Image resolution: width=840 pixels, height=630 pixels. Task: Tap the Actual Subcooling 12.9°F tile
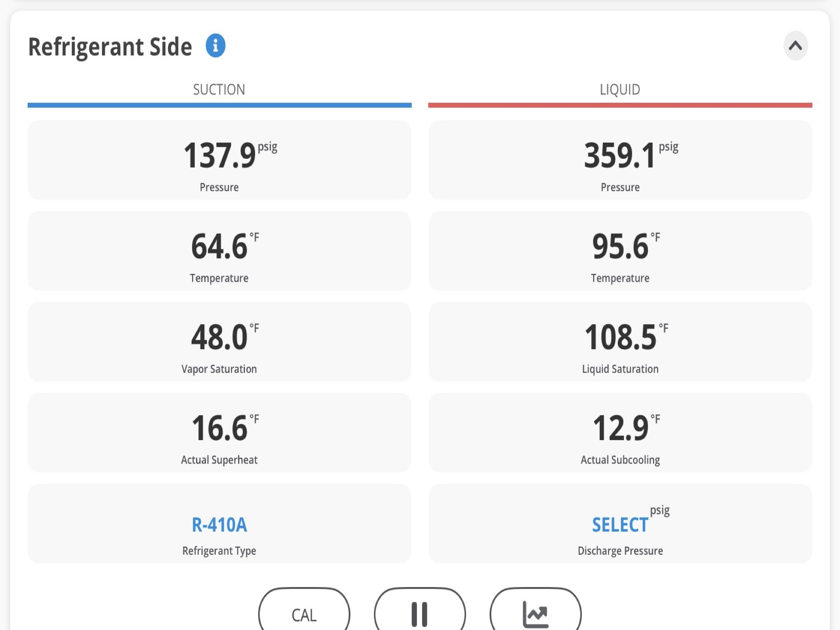tap(620, 433)
